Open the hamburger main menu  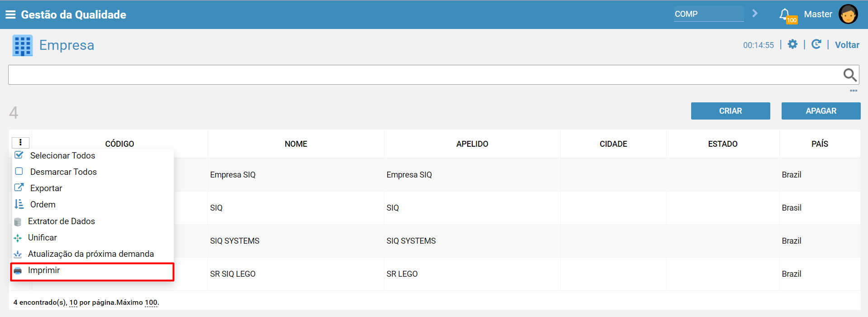point(10,14)
